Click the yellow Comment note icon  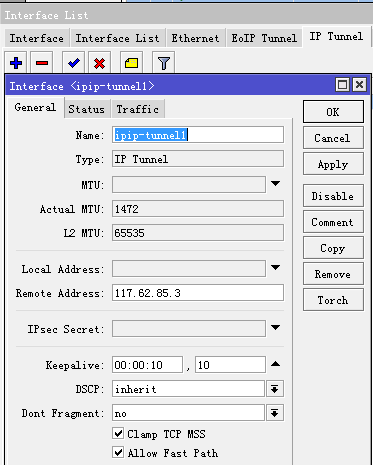click(x=131, y=63)
